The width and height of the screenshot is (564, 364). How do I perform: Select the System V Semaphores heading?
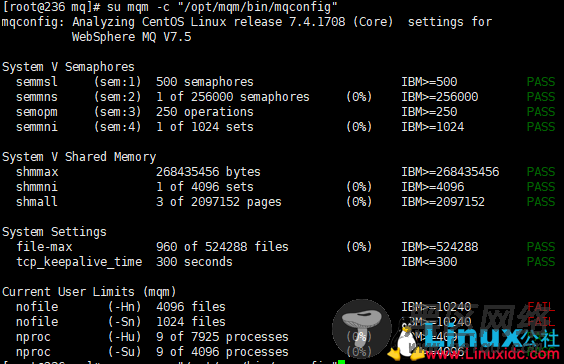coord(68,67)
